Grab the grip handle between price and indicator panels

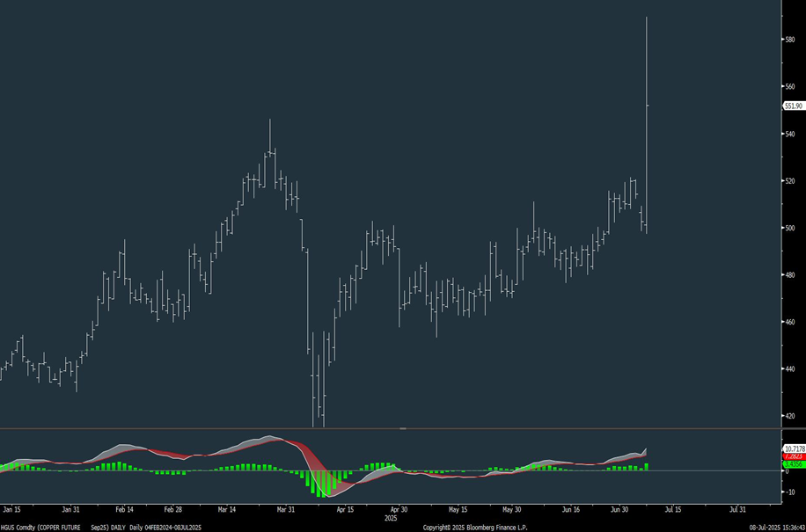pyautogui.click(x=403, y=428)
